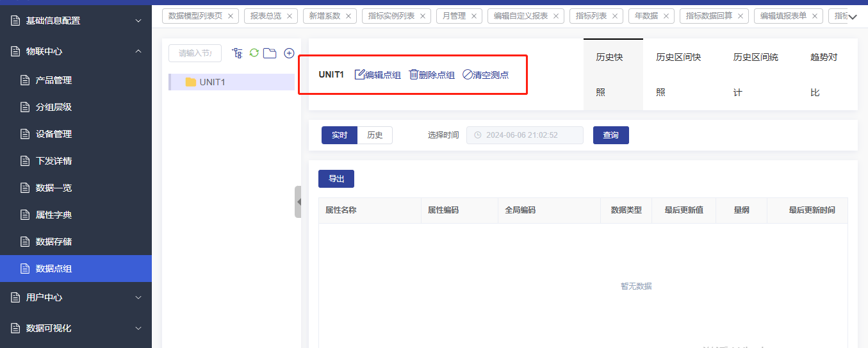868x348 pixels.
Task: Click the folder icon in tree toolbar
Action: click(x=270, y=53)
